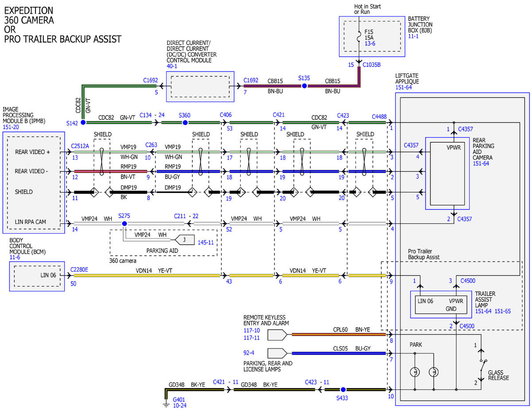Click the S142 splice junction
This screenshot has width=532, height=411.
point(82,122)
